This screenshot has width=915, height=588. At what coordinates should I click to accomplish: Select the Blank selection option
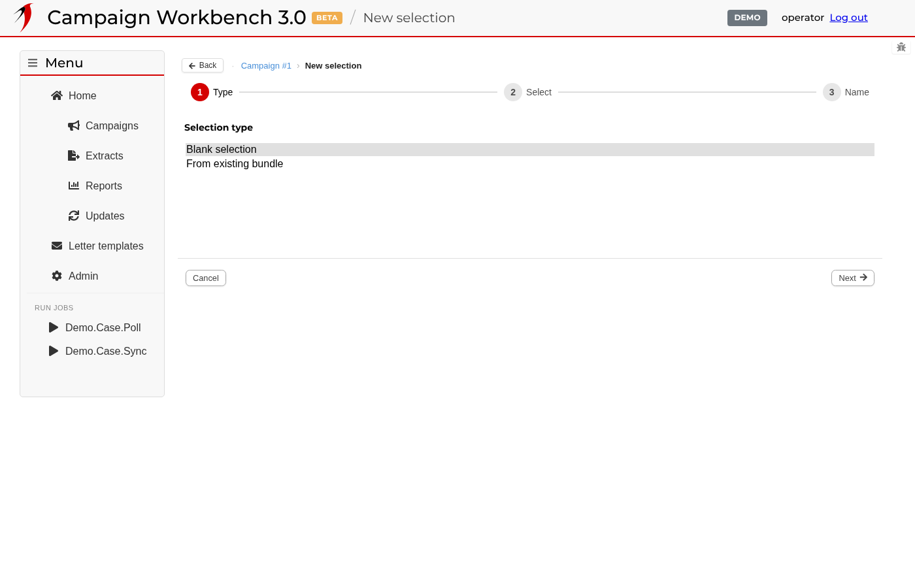(x=529, y=150)
